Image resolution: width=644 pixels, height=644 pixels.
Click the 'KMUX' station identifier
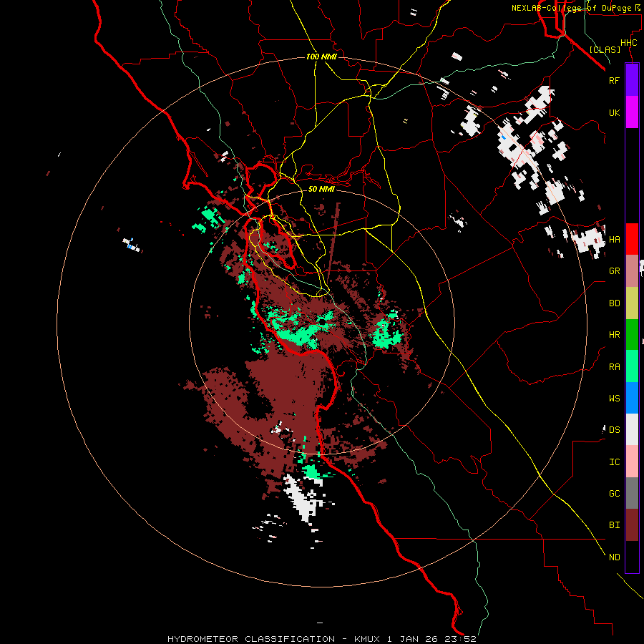click(x=368, y=639)
